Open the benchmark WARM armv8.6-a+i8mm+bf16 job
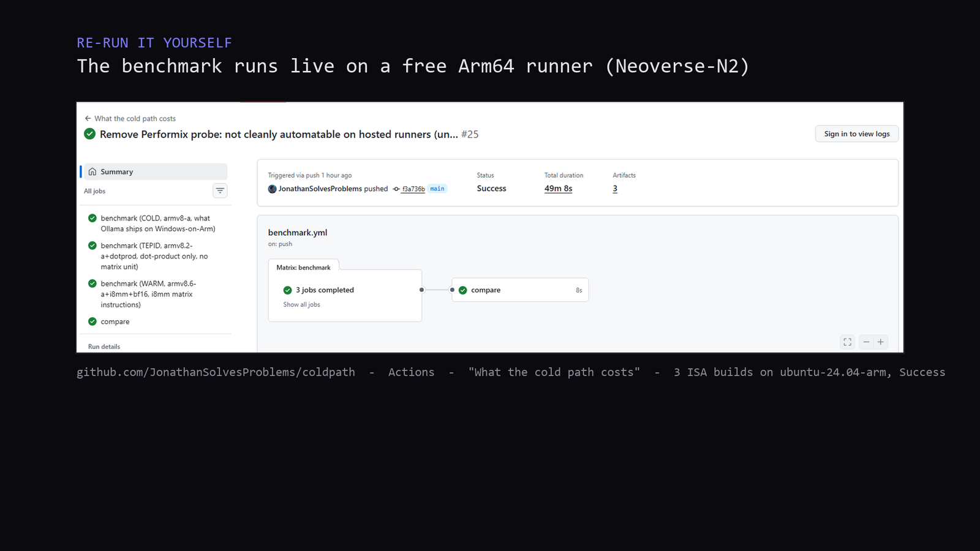Image resolution: width=980 pixels, height=551 pixels. pos(149,294)
